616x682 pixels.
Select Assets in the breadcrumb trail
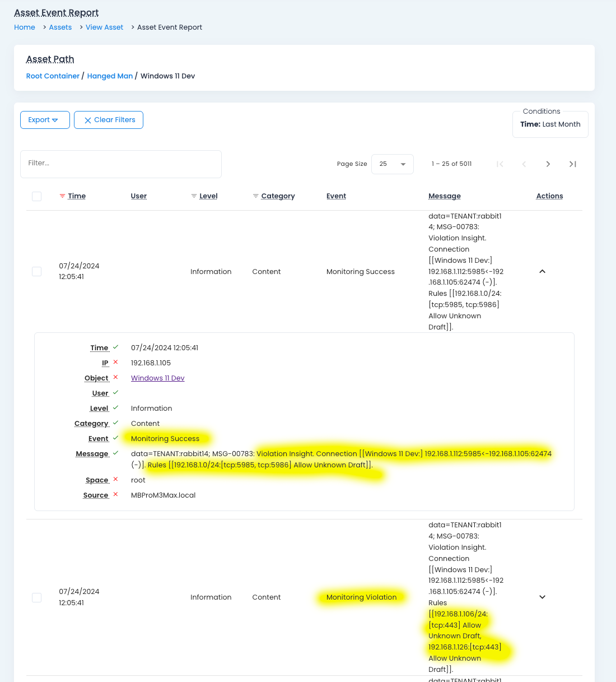pyautogui.click(x=60, y=27)
